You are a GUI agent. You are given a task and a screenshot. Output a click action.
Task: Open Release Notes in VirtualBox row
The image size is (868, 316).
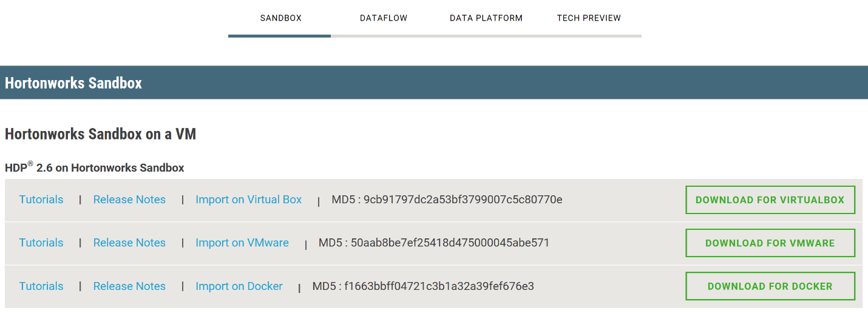pos(129,200)
